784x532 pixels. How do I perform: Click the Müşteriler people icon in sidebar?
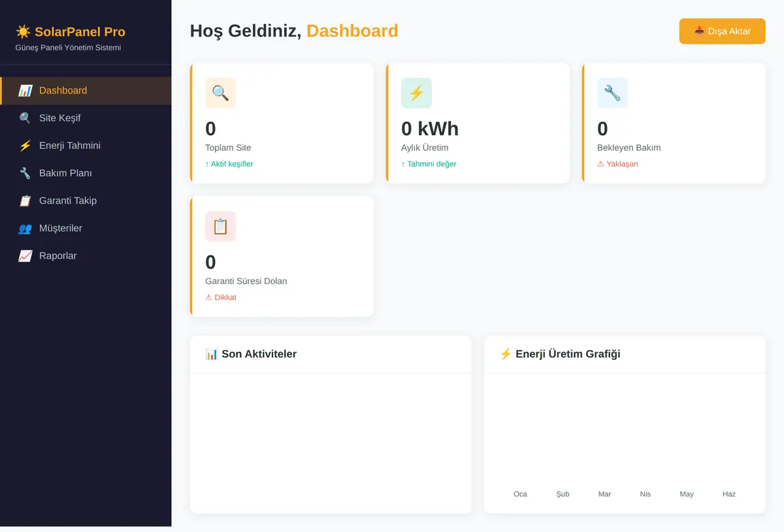[25, 228]
